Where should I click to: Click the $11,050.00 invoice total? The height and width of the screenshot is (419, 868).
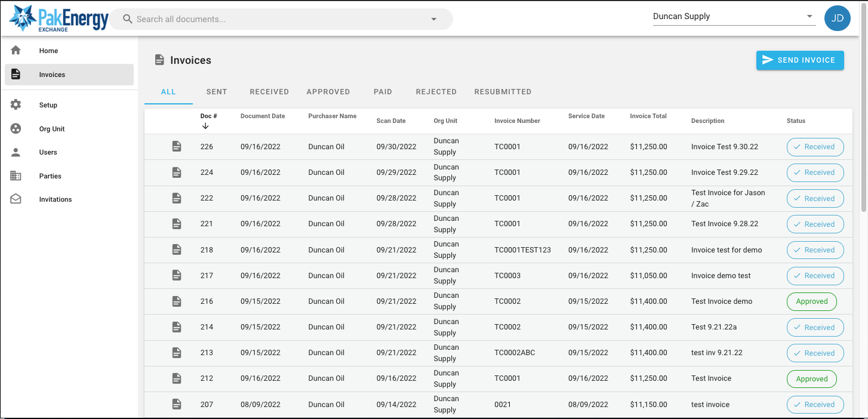coord(648,276)
